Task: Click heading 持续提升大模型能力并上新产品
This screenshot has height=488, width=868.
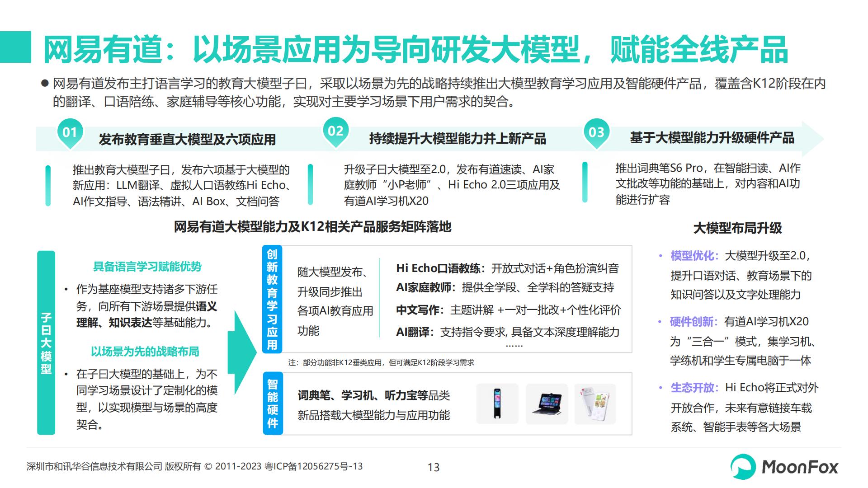Action: pos(458,138)
